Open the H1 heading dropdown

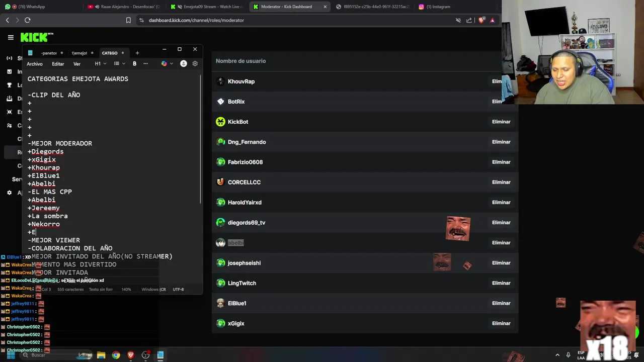coord(100,63)
